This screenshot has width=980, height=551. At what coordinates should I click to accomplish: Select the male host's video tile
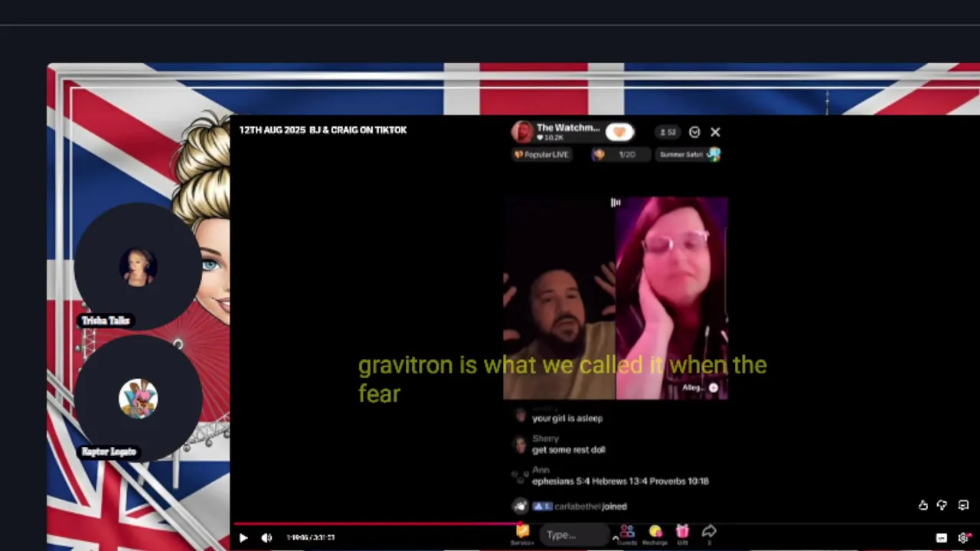560,298
